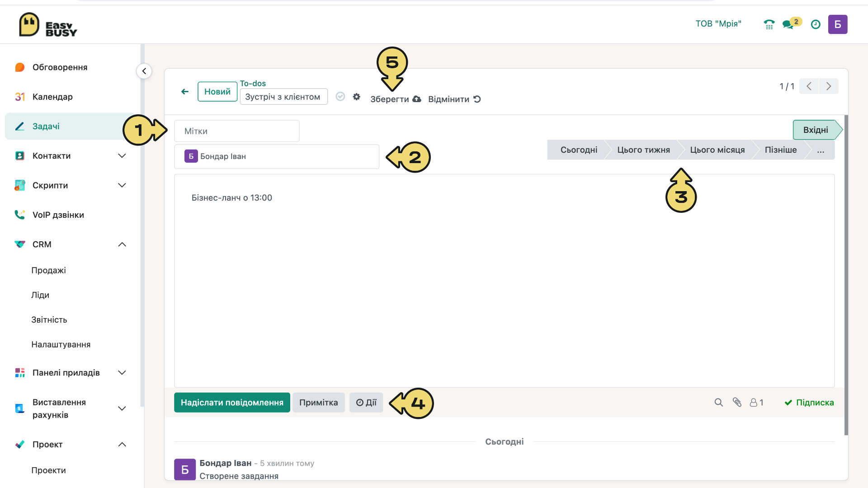Discard changes with the undo icon
This screenshot has width=868, height=488.
tap(477, 99)
